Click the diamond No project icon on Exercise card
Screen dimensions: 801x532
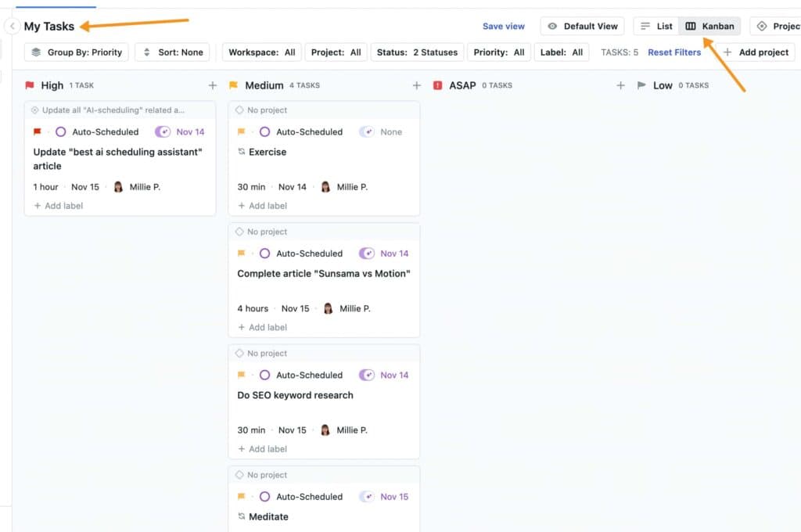tap(241, 110)
